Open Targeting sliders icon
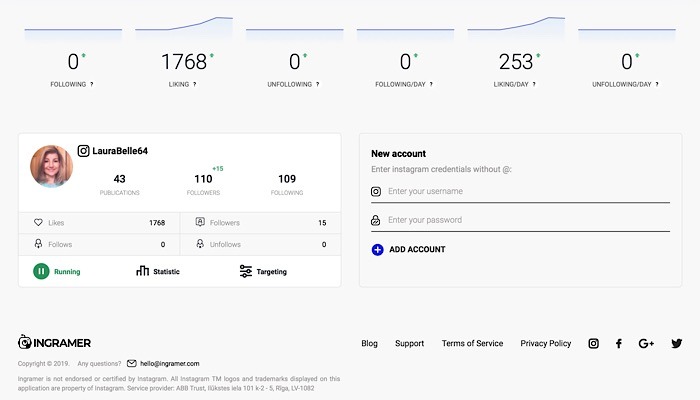 pyautogui.click(x=246, y=271)
